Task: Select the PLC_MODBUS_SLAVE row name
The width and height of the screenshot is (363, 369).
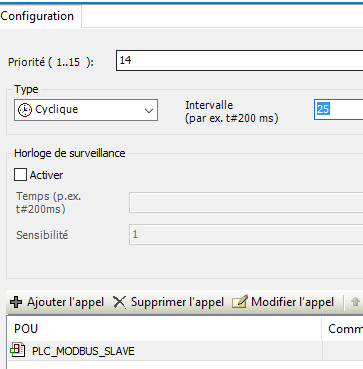Action: coord(83,351)
